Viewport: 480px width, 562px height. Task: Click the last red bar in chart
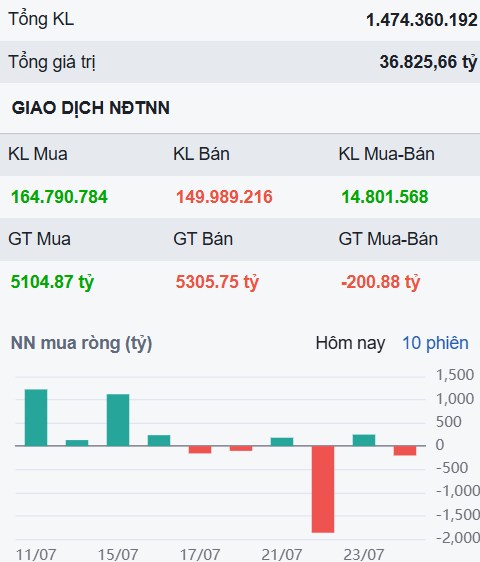[x=405, y=451]
